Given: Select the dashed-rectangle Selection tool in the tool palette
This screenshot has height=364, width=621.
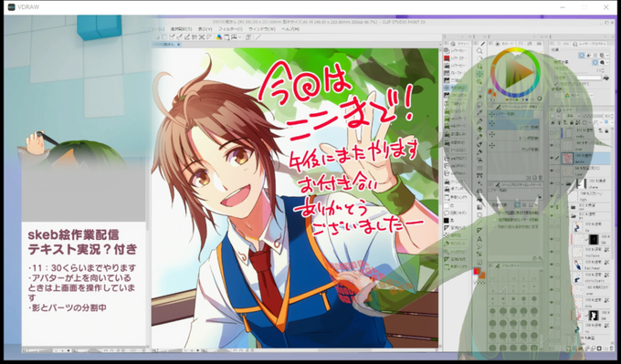Looking at the screenshot, I should point(479,89).
